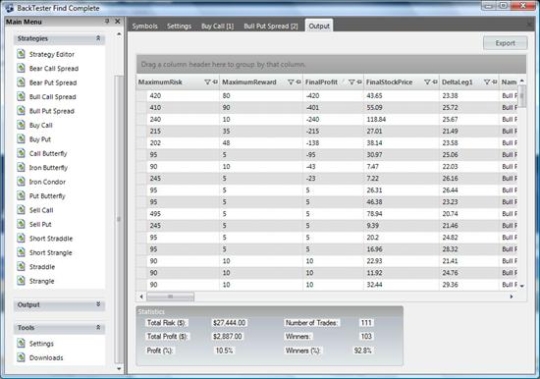540x379 pixels.
Task: Click the Sell Put icon
Action: (21, 224)
